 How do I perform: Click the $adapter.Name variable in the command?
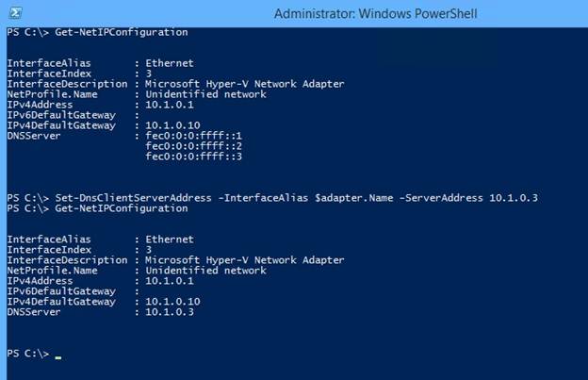(x=353, y=198)
